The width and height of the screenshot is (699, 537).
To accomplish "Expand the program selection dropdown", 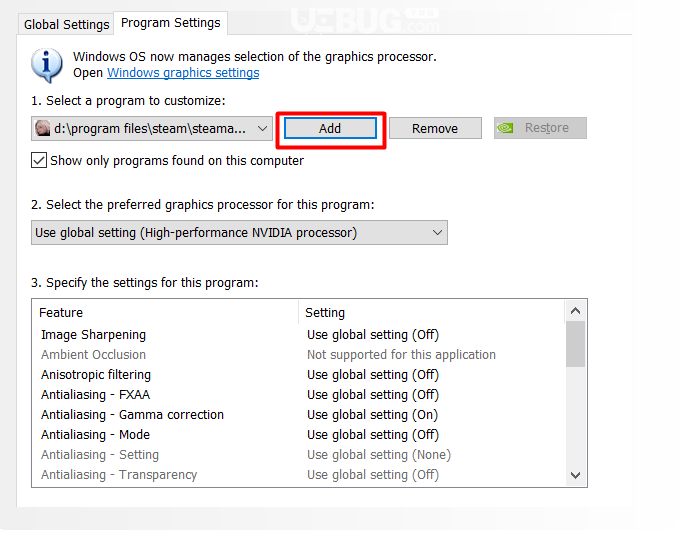I will [152, 128].
